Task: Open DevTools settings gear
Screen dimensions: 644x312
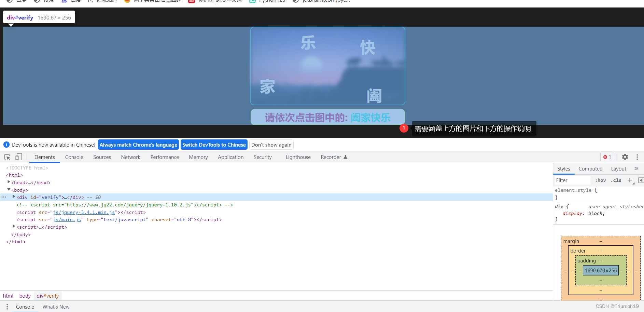Action: coord(625,157)
